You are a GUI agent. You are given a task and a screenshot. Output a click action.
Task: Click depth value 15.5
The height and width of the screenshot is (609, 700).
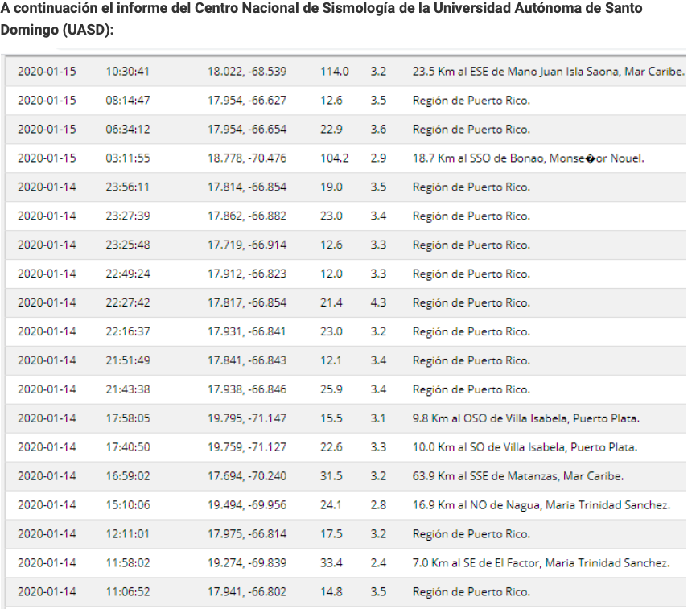coord(331,418)
